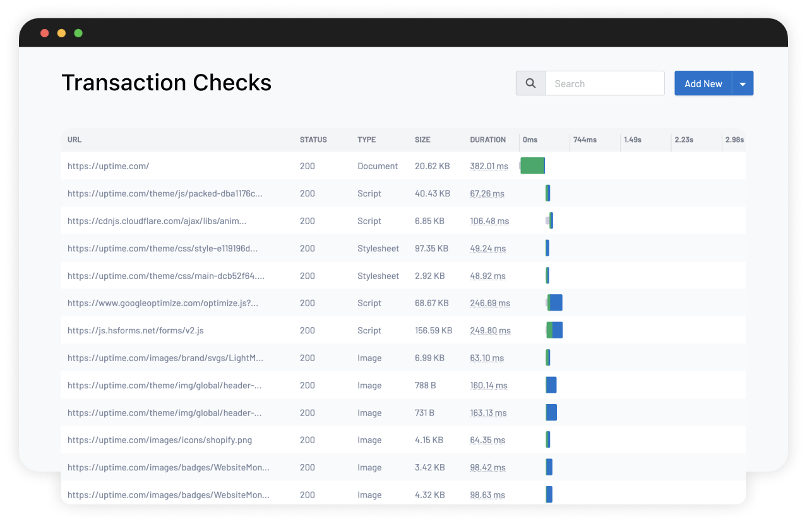Viewport: 812px width, 524px height.
Task: Select the https://uptime.com/ row URL
Action: click(108, 166)
